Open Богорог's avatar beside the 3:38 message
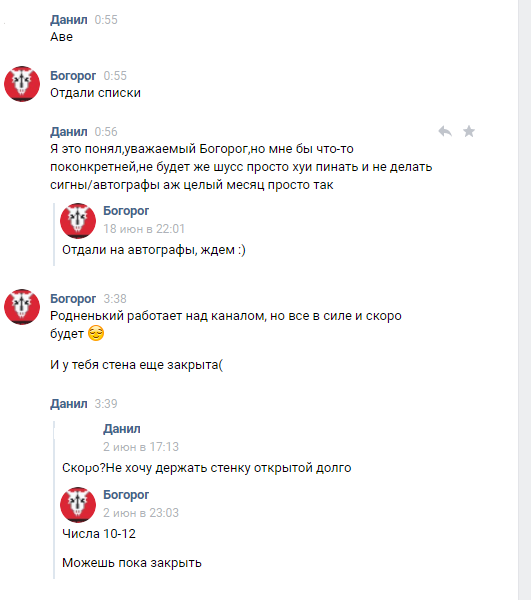531x600 pixels. tap(22, 307)
